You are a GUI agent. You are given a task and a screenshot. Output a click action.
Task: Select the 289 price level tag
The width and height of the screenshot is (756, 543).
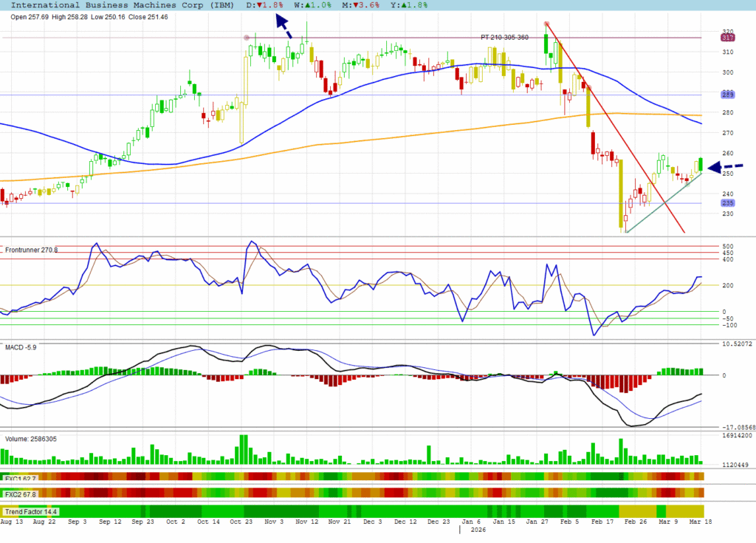[727, 95]
